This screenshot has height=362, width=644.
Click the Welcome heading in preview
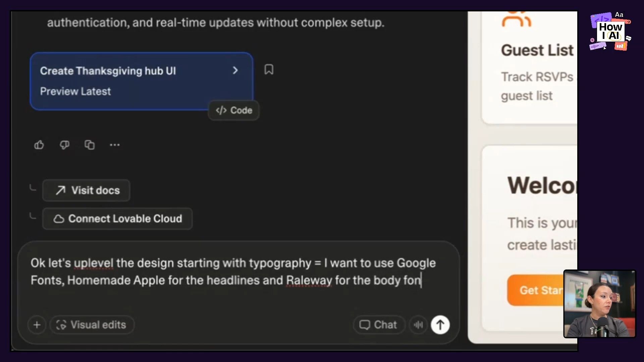pos(542,185)
